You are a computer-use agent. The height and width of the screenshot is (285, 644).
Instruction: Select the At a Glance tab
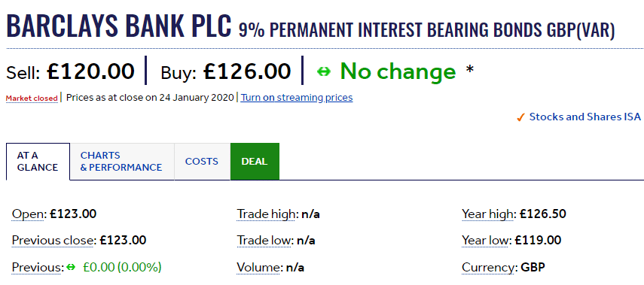pos(38,162)
